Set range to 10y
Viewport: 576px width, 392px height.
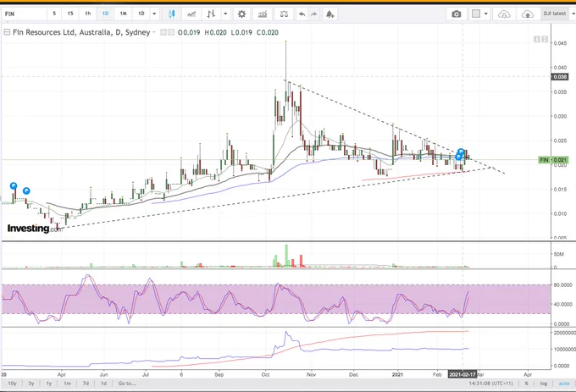[x=12, y=384]
